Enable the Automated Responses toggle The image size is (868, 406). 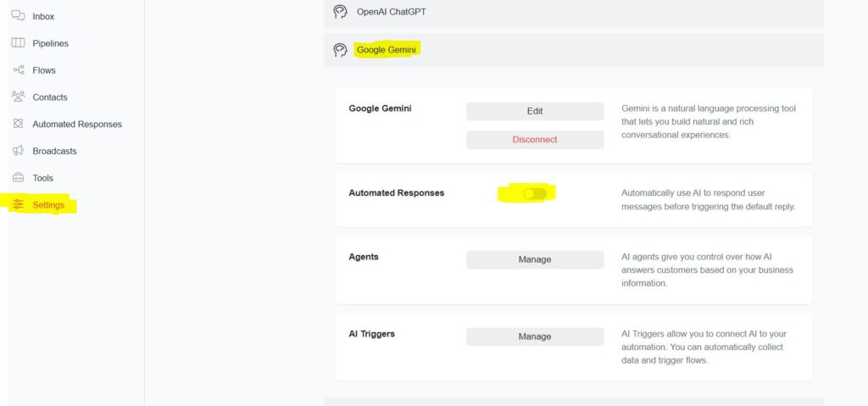click(535, 193)
